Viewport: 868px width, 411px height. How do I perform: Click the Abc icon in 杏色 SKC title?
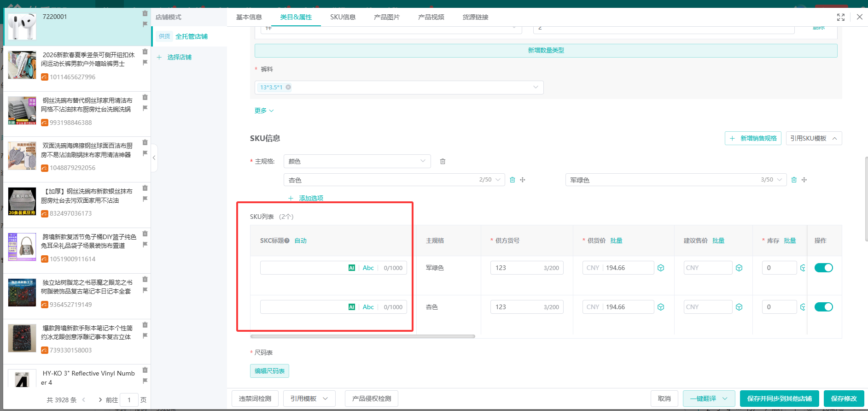(368, 307)
